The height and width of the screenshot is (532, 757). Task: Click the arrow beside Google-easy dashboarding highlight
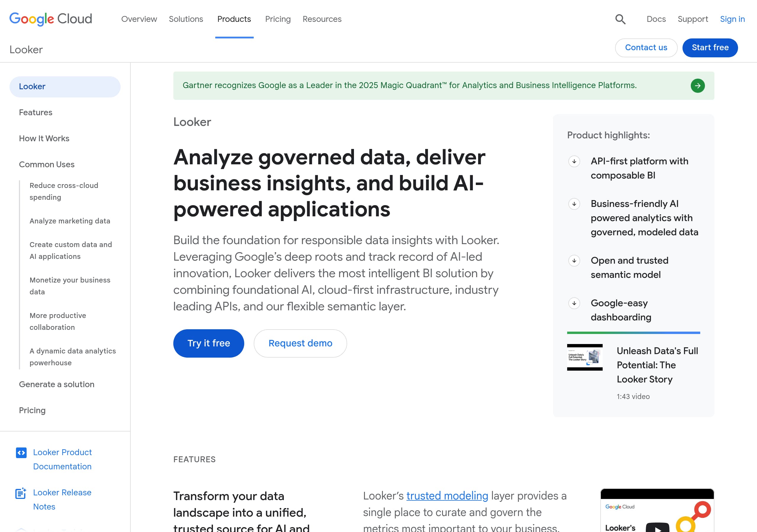point(574,303)
